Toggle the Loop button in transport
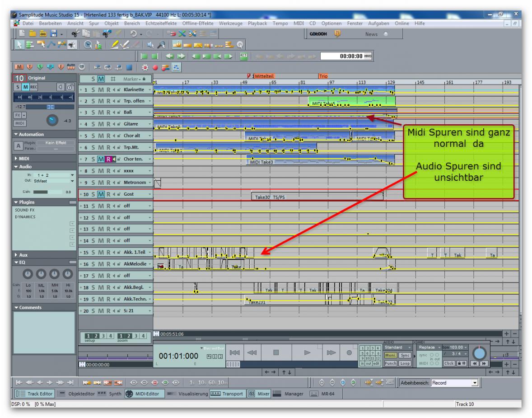This screenshot has height=418, width=532. point(405,363)
